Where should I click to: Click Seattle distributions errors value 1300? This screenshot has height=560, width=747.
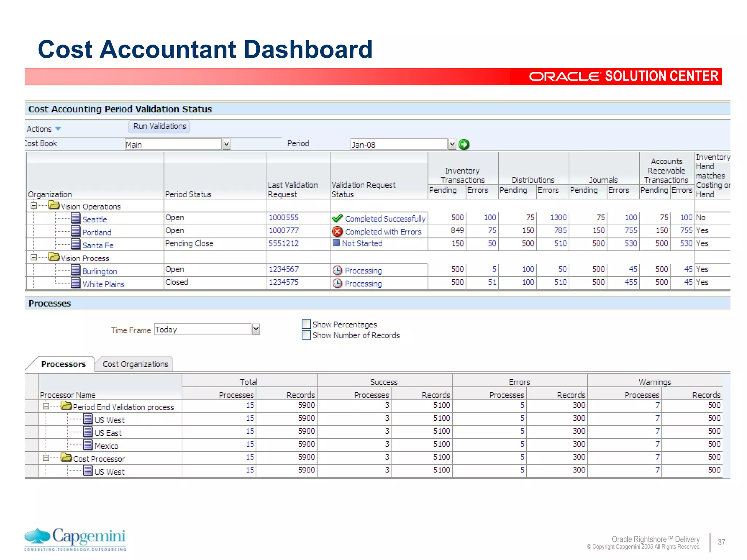click(558, 217)
